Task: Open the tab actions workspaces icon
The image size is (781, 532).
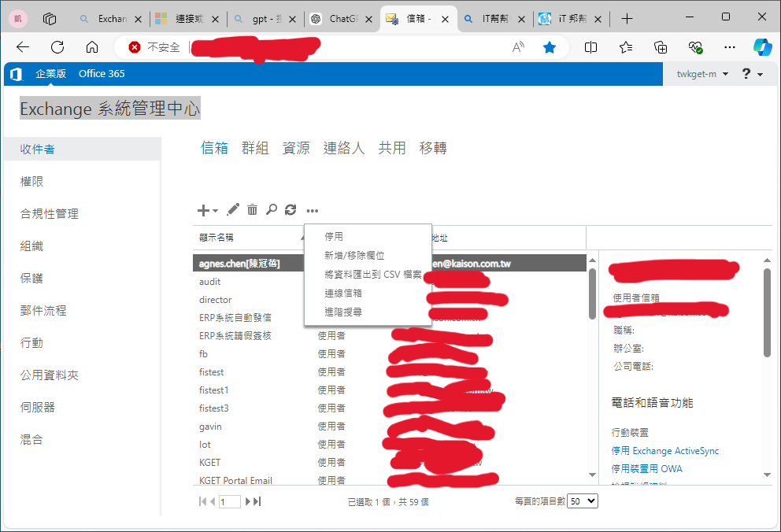Action: [x=50, y=19]
